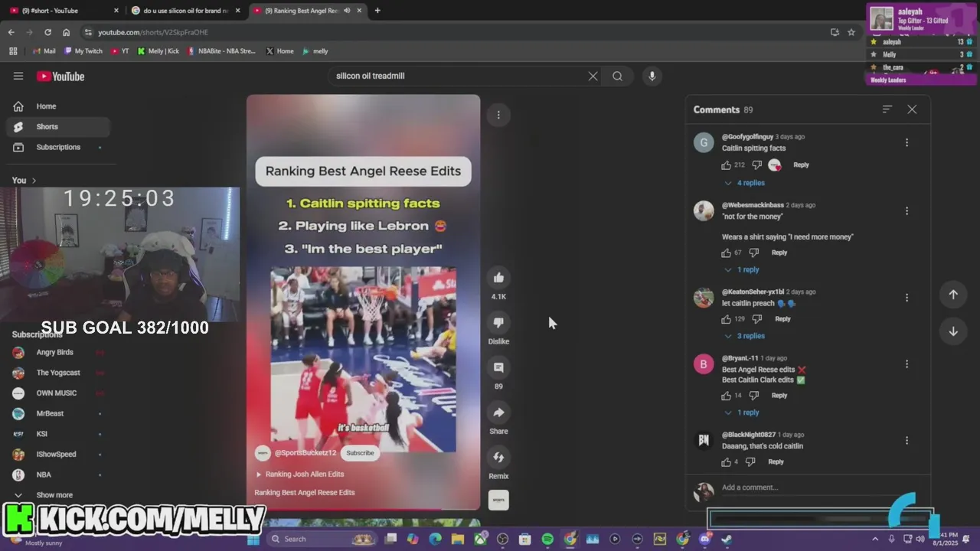Screen dimensions: 980x551
Task: Open the NBABite bookmark
Action: pos(222,51)
